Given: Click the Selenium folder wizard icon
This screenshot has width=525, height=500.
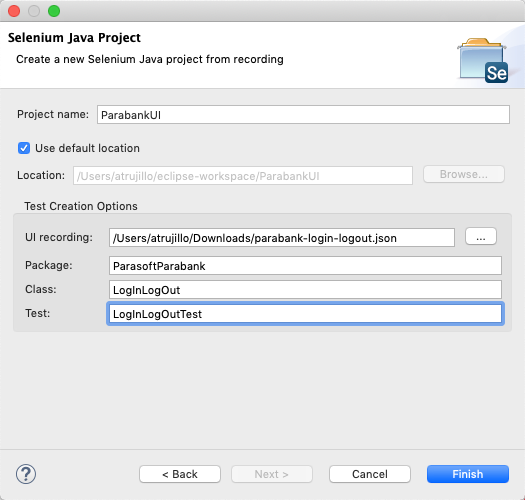Looking at the screenshot, I should (483, 61).
